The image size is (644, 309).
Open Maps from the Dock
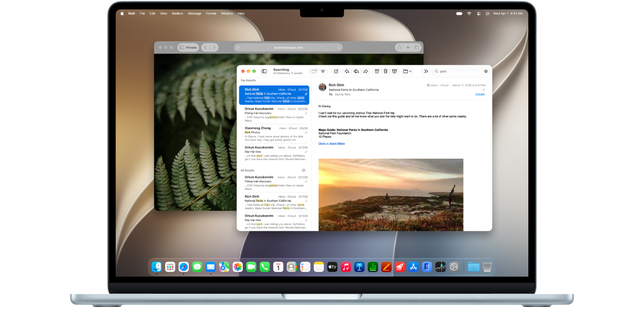[224, 266]
